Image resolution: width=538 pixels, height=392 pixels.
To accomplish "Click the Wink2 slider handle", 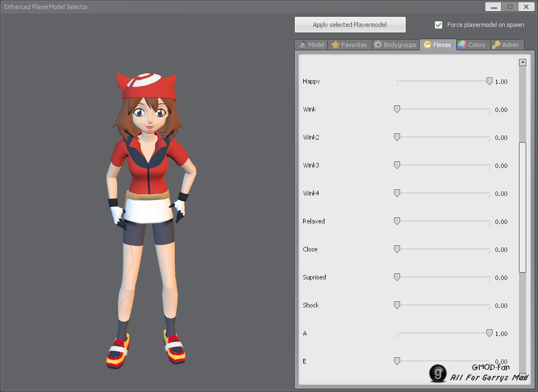I will (x=397, y=137).
